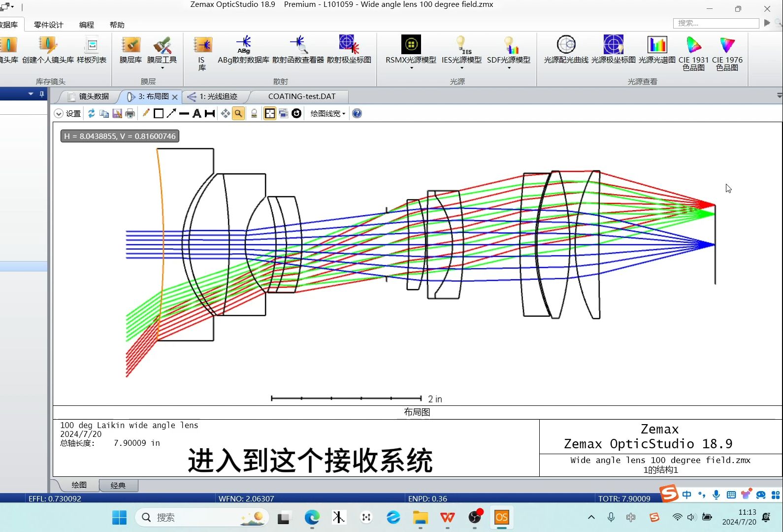Refresh the layout plot
Viewport: 783px width, 532px height.
(92, 113)
